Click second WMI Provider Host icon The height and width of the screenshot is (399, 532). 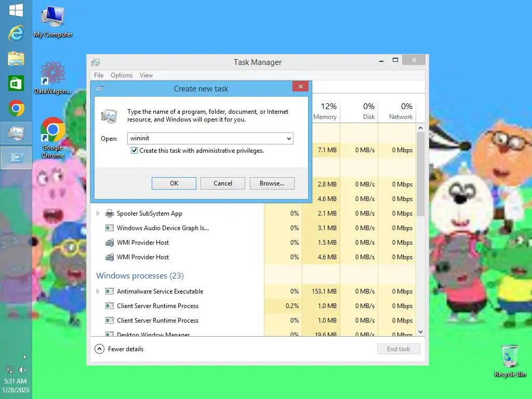(109, 257)
